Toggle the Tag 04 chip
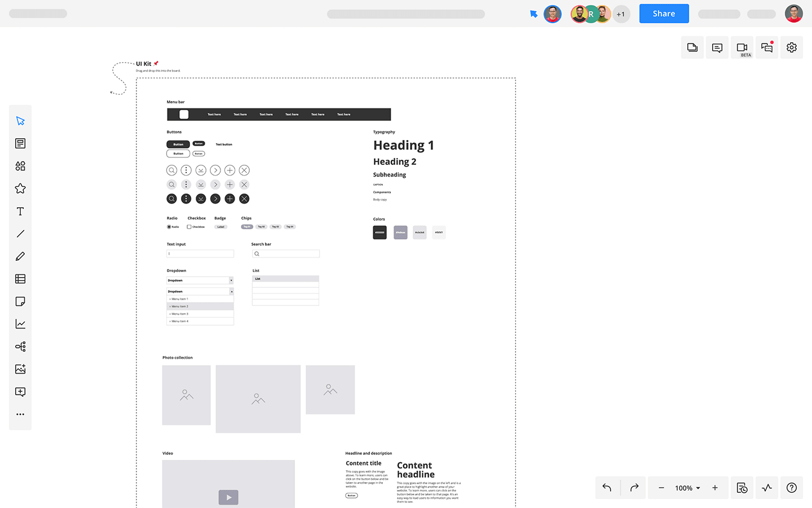 click(x=290, y=227)
